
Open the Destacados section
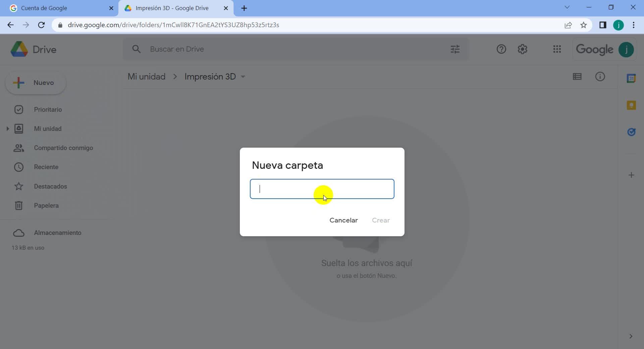(x=50, y=187)
